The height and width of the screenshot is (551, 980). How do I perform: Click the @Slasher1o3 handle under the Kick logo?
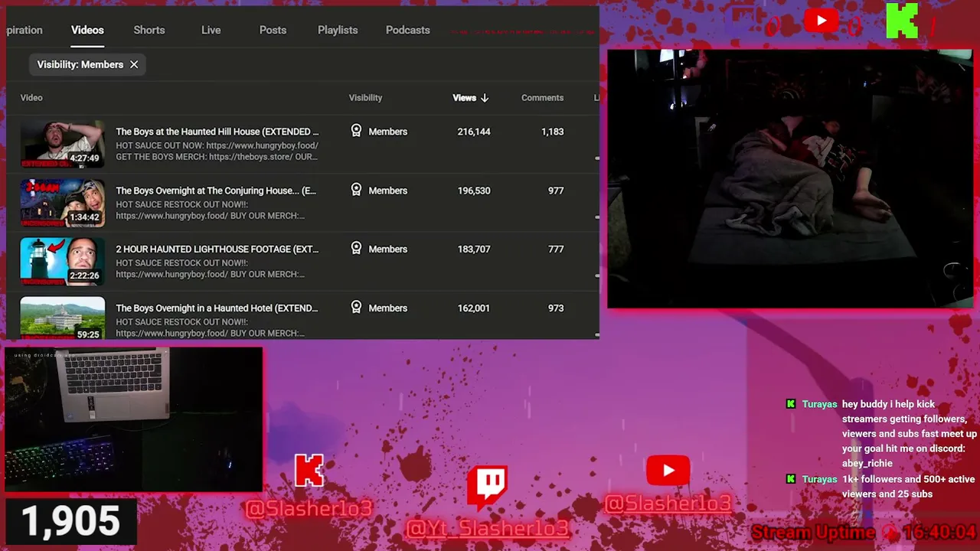[309, 508]
